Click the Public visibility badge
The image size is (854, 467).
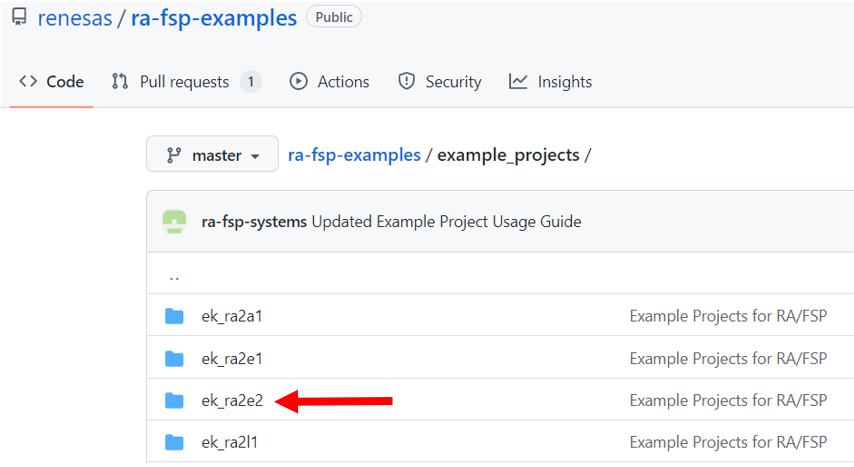[x=334, y=17]
